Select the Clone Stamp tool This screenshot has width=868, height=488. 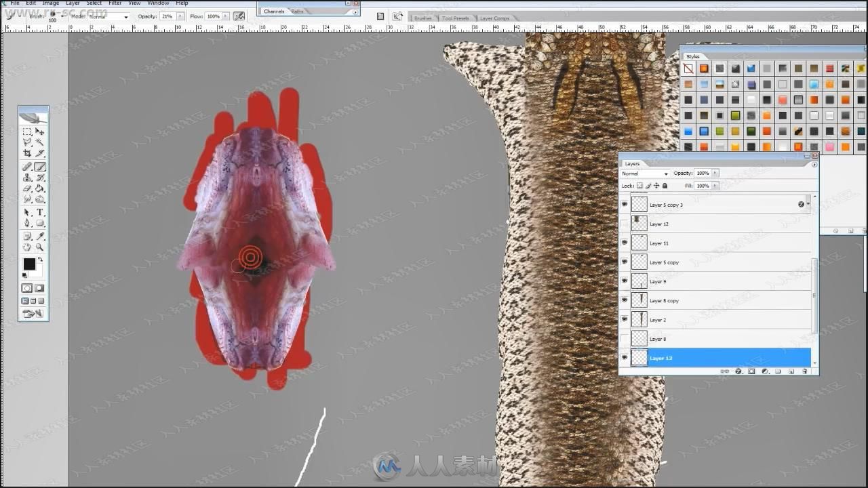[27, 178]
